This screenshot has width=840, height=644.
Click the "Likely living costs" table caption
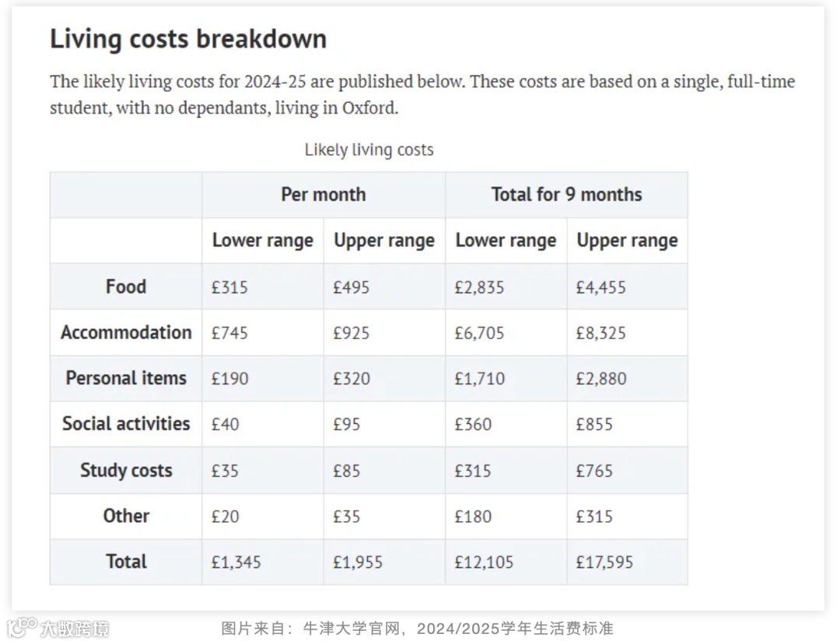click(x=369, y=150)
